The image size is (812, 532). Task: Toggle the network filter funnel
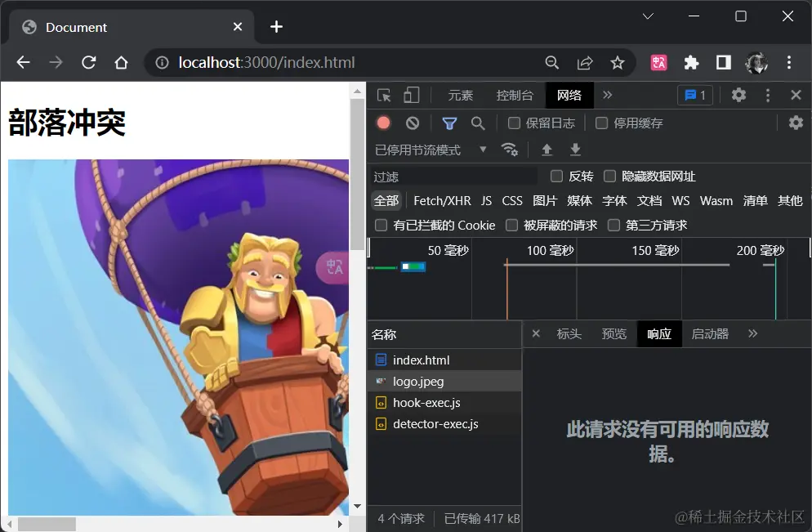pyautogui.click(x=449, y=123)
